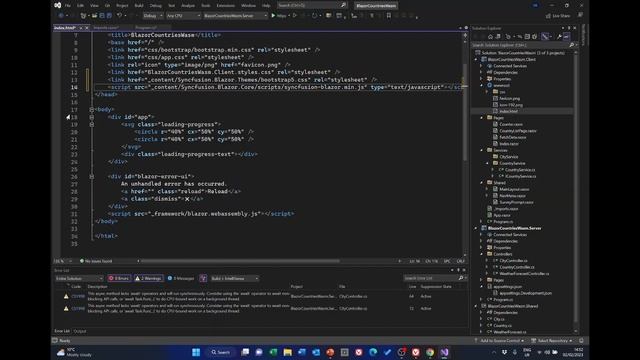This screenshot has height=360, width=640.
Task: Start debugging with the green play button
Action: [x=273, y=16]
